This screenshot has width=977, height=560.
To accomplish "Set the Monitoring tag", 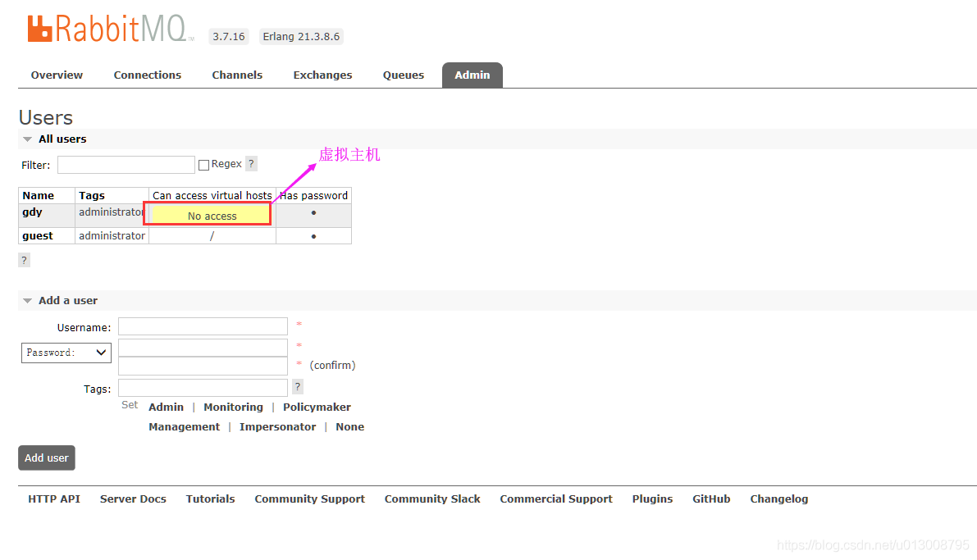I will [x=233, y=407].
